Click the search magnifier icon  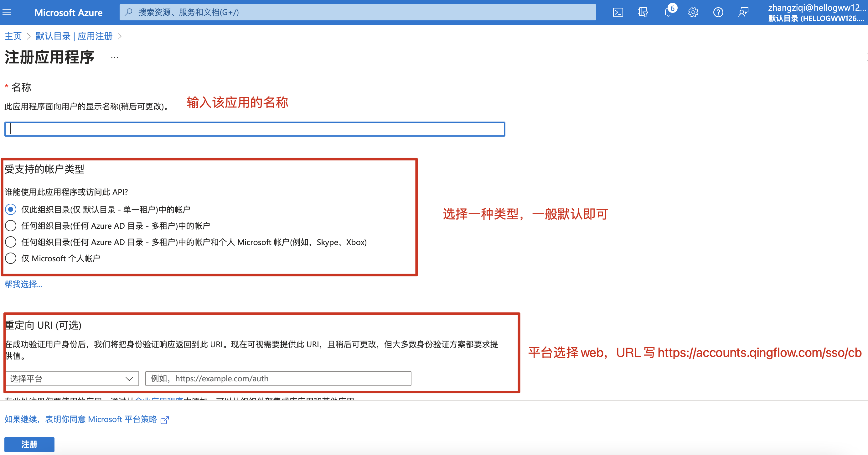128,13
